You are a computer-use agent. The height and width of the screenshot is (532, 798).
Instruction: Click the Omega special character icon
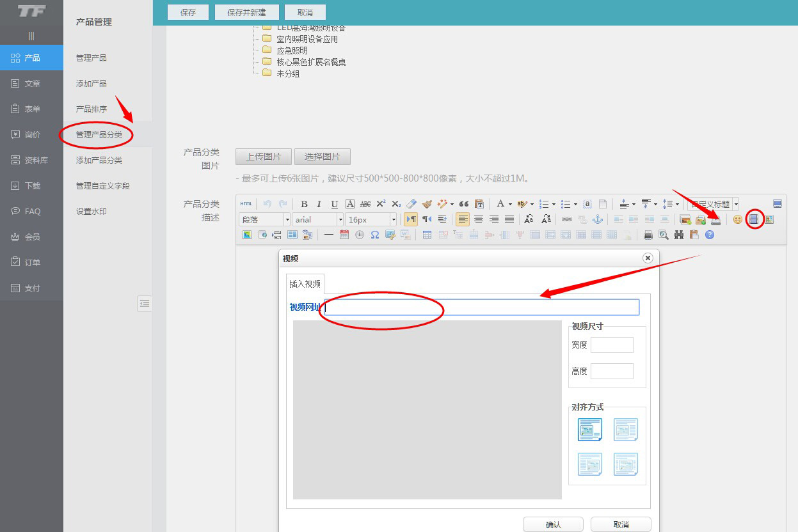pyautogui.click(x=375, y=235)
